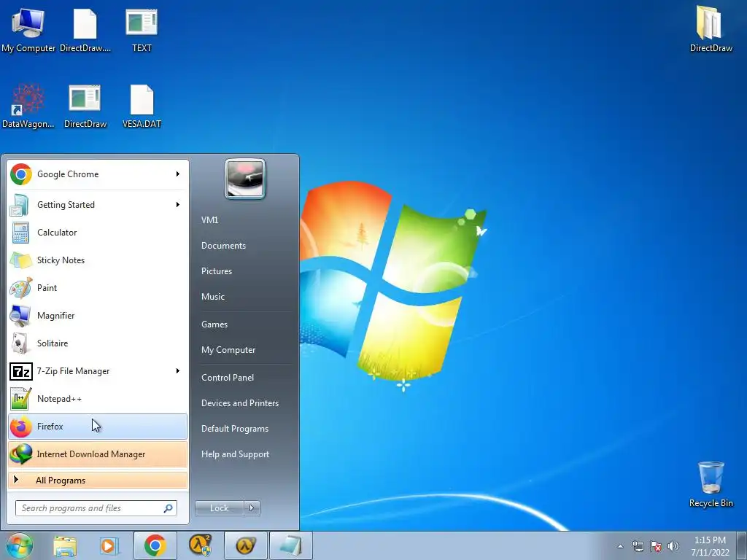This screenshot has width=747, height=560.
Task: Open Getting Started in Start menu
Action: tap(98, 205)
